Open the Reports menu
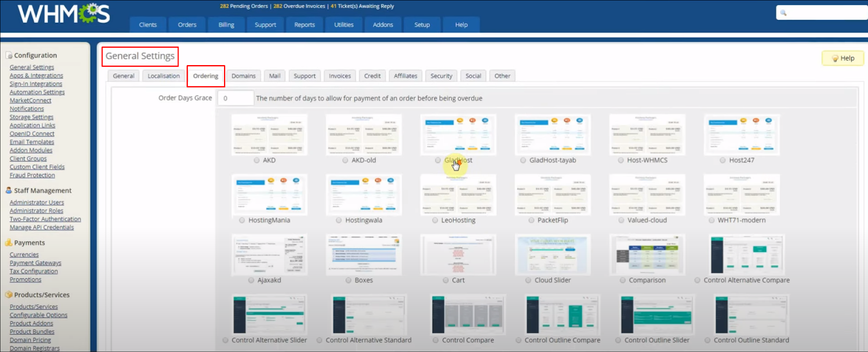Screen dimensions: 868x352 click(x=304, y=25)
